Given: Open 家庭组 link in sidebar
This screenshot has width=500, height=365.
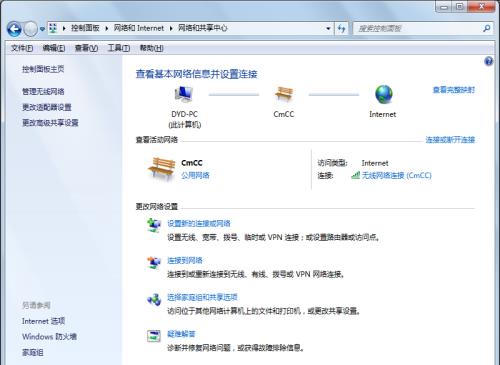Looking at the screenshot, I should pos(33,352).
